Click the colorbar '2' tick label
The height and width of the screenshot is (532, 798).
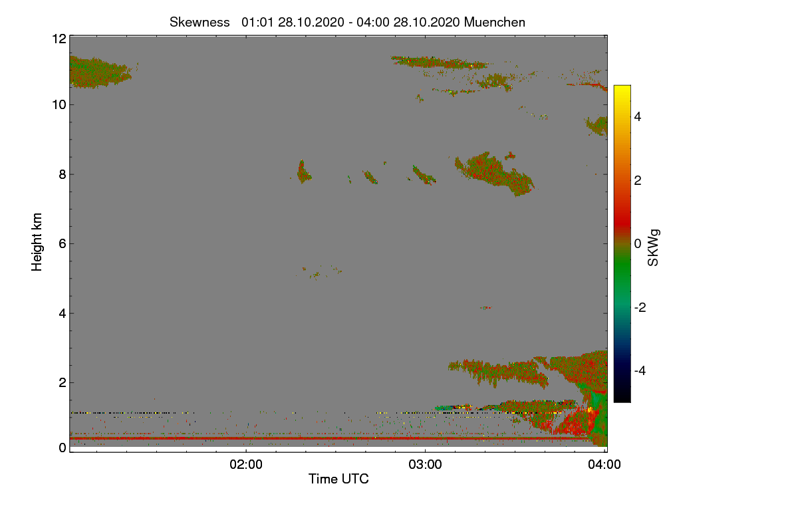tap(638, 180)
